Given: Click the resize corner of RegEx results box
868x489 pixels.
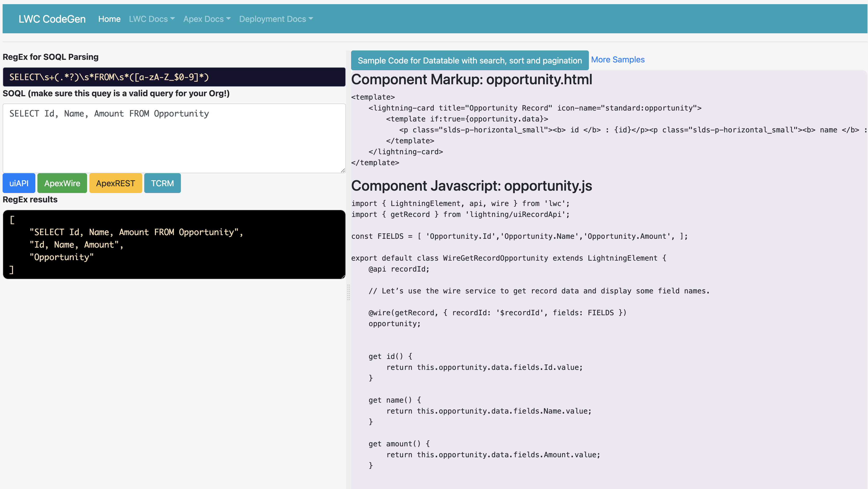Looking at the screenshot, I should click(343, 276).
